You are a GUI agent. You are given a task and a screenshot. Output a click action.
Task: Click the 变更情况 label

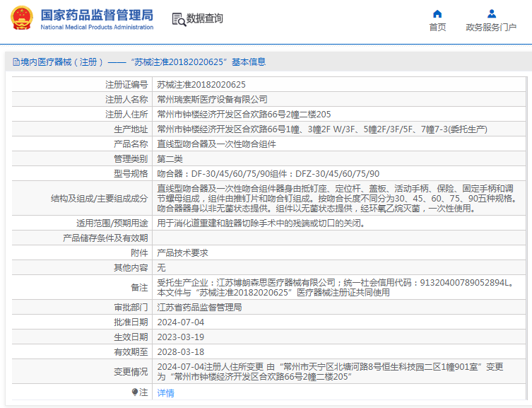(x=131, y=372)
